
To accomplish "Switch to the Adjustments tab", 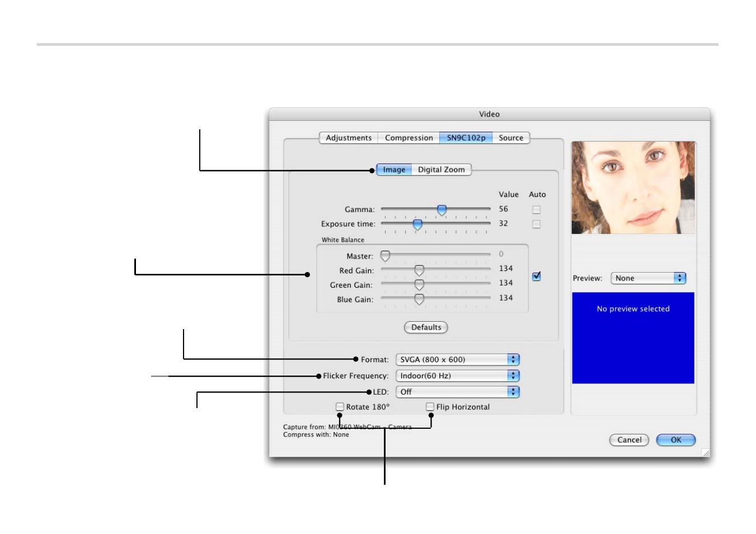I will 348,138.
